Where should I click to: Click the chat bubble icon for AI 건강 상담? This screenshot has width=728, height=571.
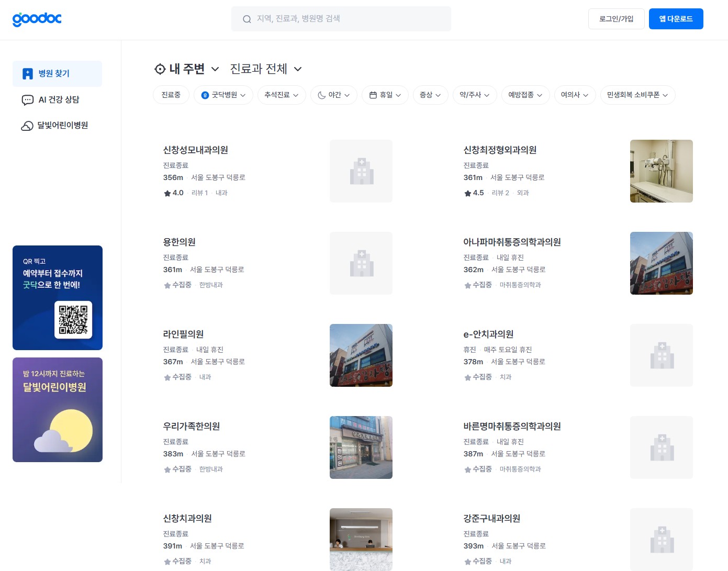tap(27, 99)
